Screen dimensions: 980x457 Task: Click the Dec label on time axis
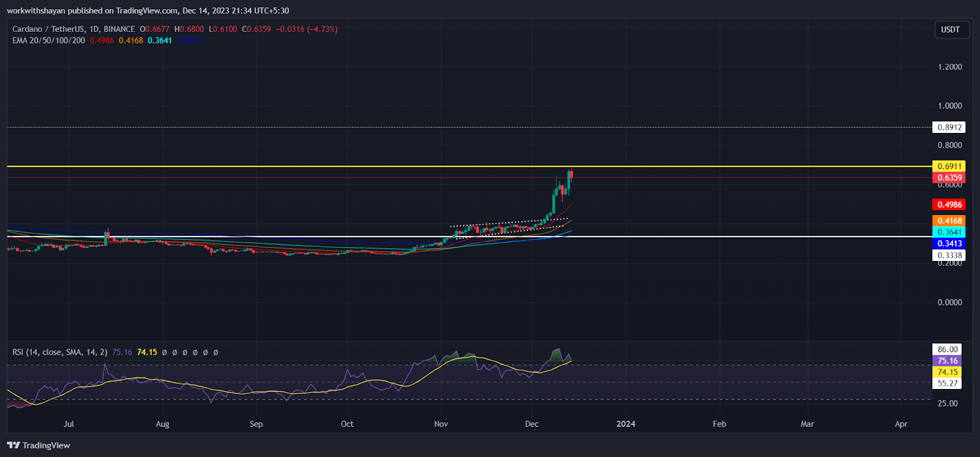pos(532,424)
